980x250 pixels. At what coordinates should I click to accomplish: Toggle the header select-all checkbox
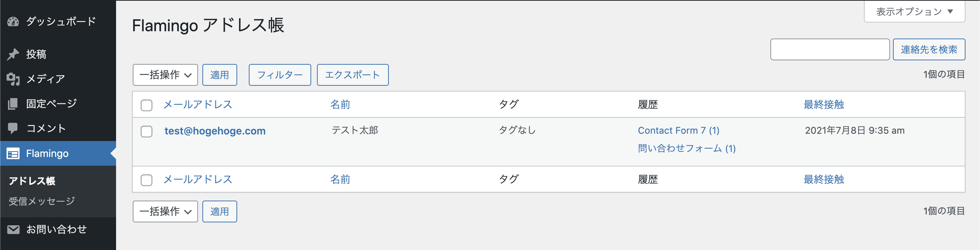[x=147, y=105]
